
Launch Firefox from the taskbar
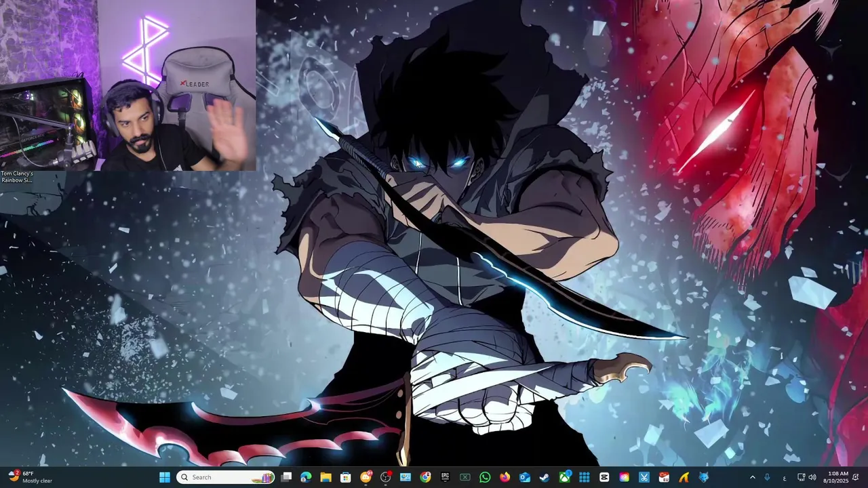(x=505, y=477)
